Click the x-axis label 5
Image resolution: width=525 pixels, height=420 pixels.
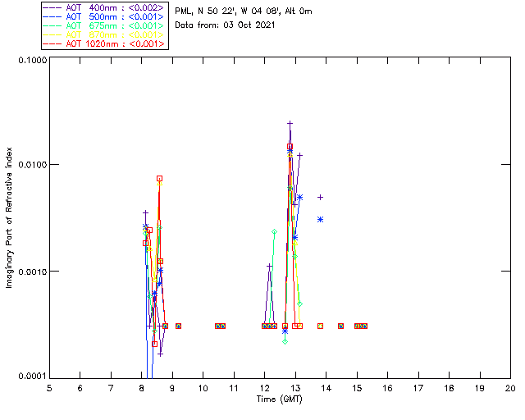point(49,388)
